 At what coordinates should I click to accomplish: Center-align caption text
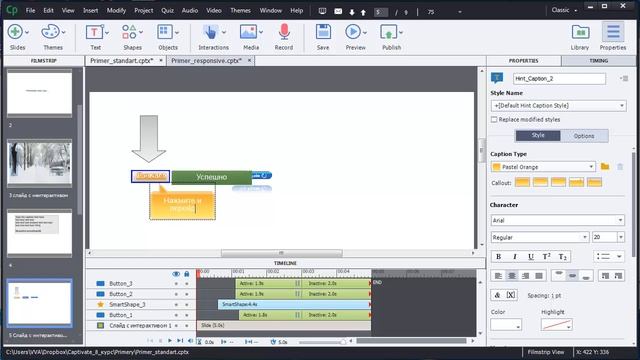click(x=511, y=276)
